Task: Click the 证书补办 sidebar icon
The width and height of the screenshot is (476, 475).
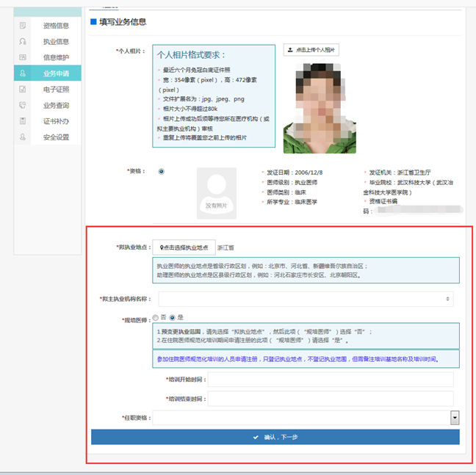Action: pyautogui.click(x=23, y=121)
